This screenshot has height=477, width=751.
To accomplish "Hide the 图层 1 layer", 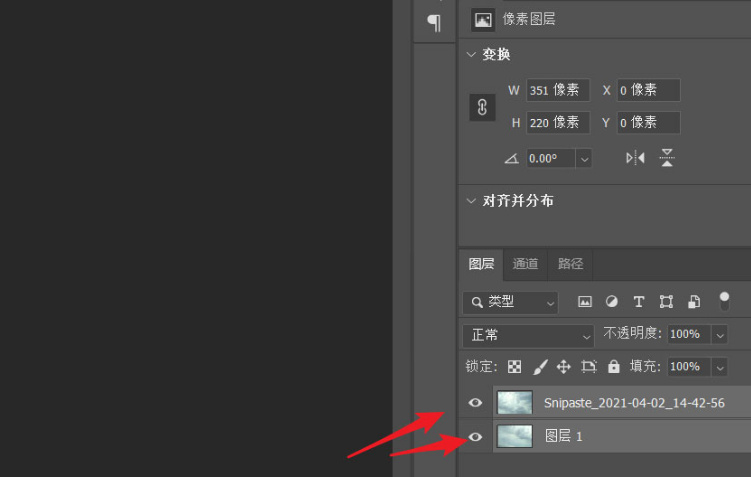I will (475, 437).
